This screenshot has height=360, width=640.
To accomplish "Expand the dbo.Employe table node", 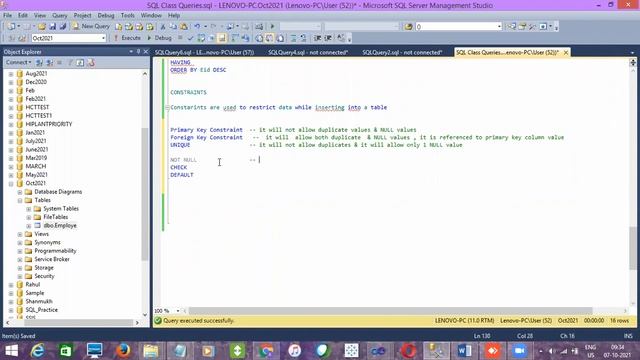I will point(29,226).
